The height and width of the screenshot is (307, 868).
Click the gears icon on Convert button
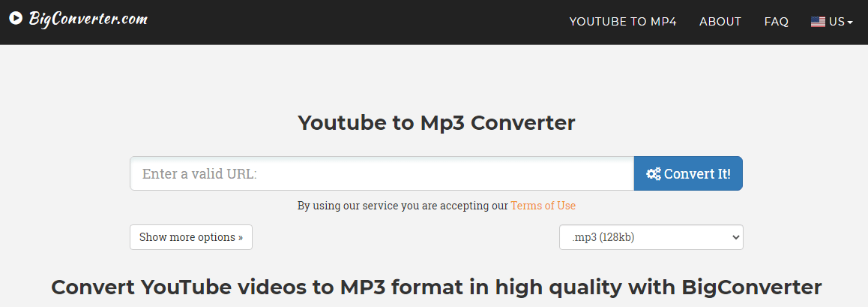click(654, 174)
